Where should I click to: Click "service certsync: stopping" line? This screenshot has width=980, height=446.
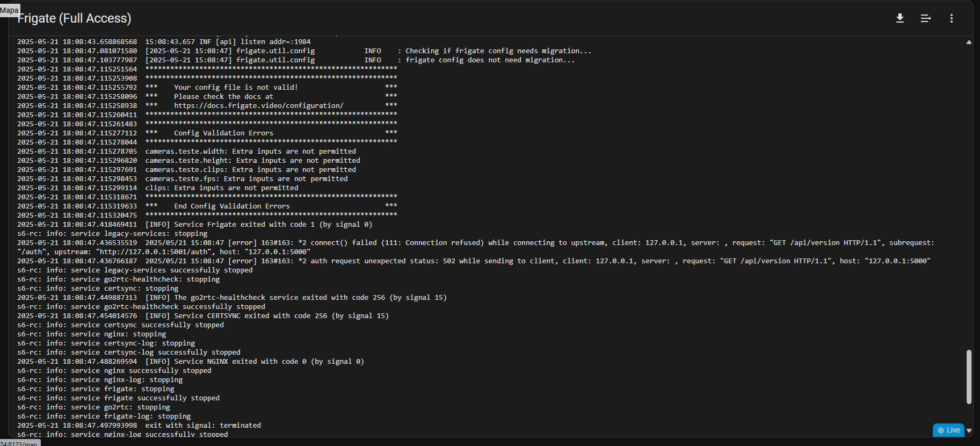tap(98, 289)
